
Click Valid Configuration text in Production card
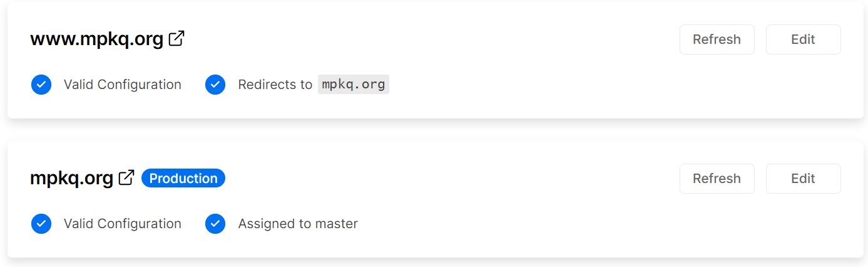click(x=123, y=224)
